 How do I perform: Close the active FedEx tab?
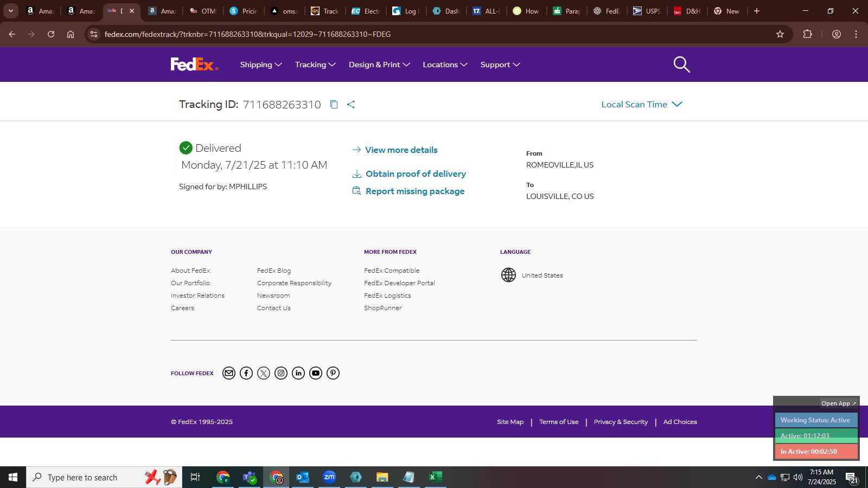point(131,11)
